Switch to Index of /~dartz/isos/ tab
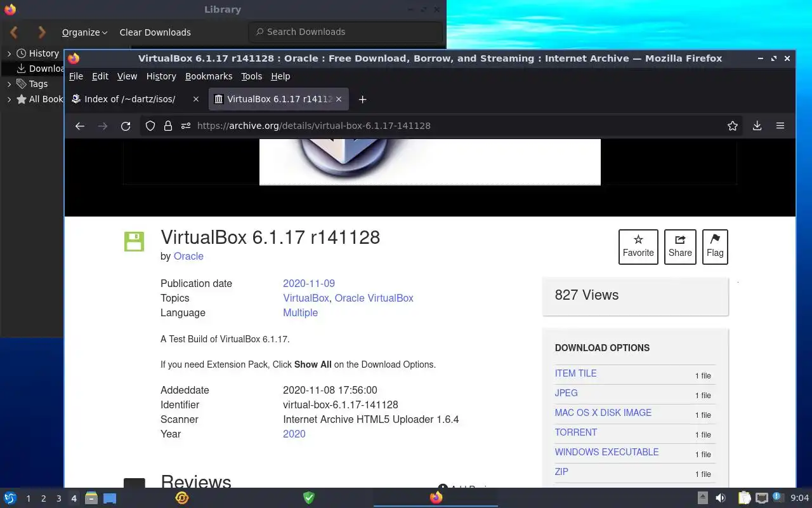The image size is (812, 508). [x=136, y=99]
